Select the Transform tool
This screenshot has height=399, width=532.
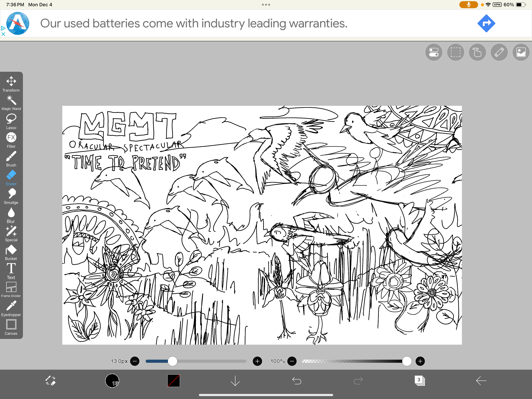coord(11,84)
